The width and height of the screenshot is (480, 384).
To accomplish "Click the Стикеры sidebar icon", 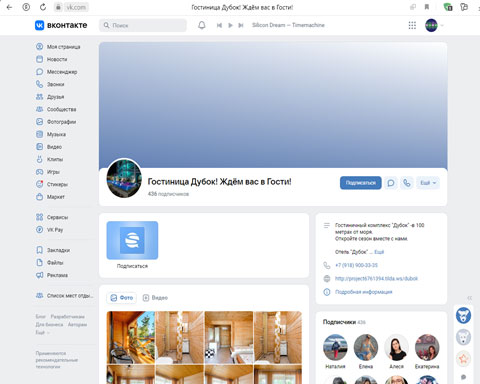I will point(39,184).
